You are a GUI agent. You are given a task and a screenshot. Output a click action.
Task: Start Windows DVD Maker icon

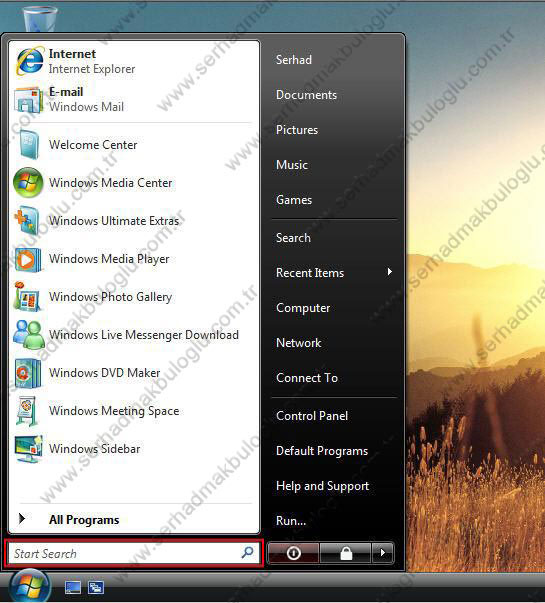(28, 373)
